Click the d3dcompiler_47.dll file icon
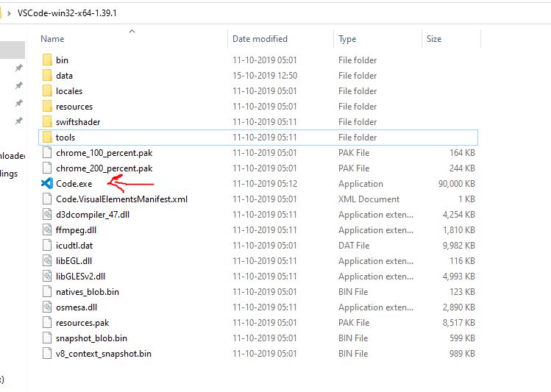551x392 pixels. (47, 215)
